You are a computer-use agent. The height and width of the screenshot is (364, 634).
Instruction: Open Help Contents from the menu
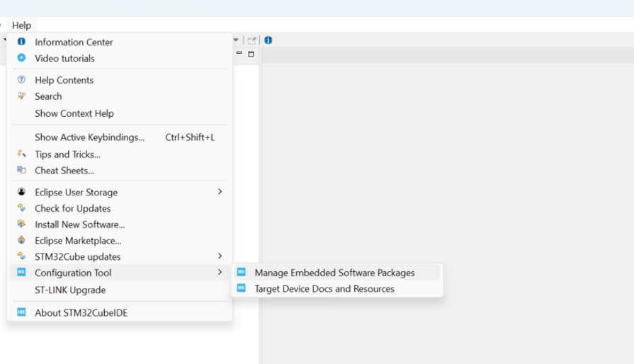click(x=64, y=80)
